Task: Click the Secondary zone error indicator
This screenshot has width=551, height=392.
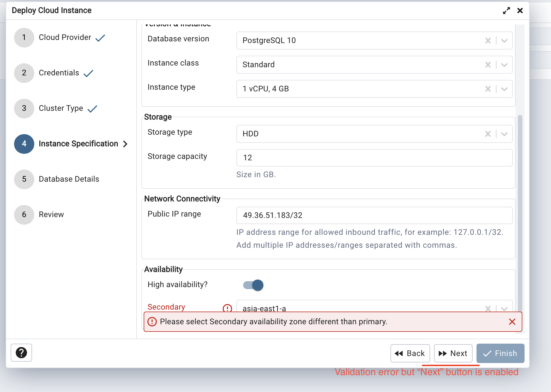Action: (227, 308)
